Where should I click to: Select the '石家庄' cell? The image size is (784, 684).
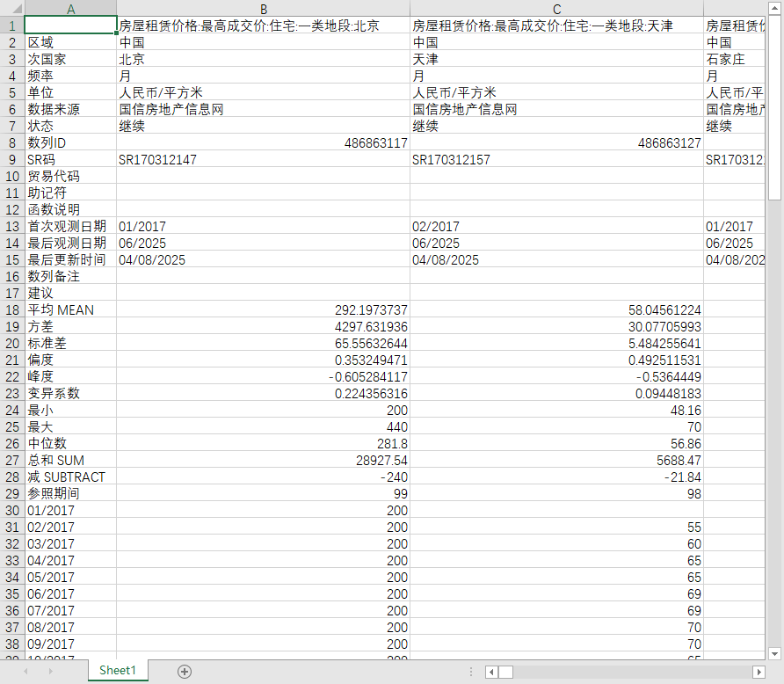click(x=734, y=59)
